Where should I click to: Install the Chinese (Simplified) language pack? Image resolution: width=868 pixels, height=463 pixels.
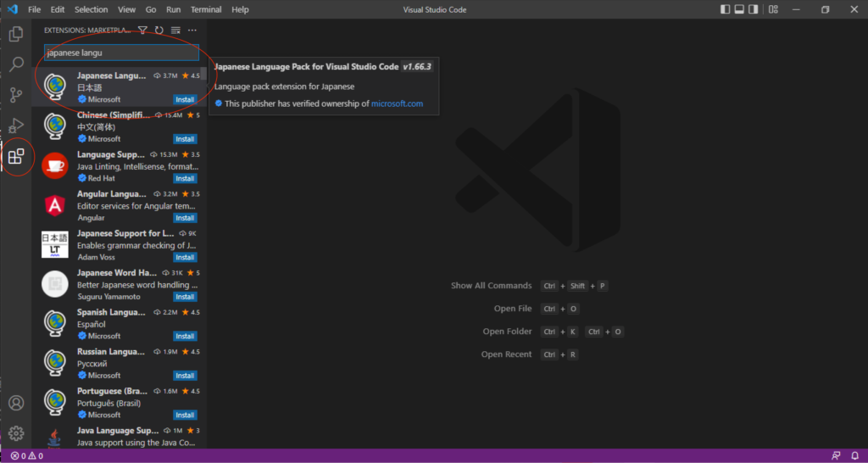pyautogui.click(x=185, y=139)
